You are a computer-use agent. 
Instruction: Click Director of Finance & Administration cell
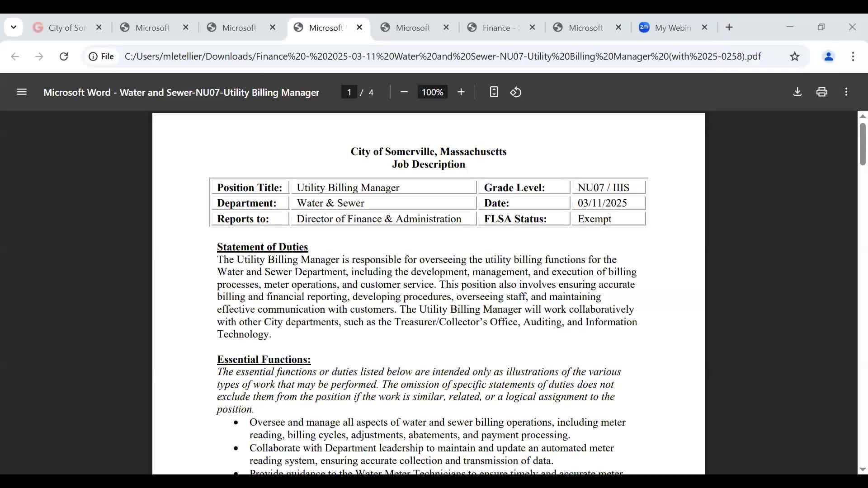click(383, 219)
